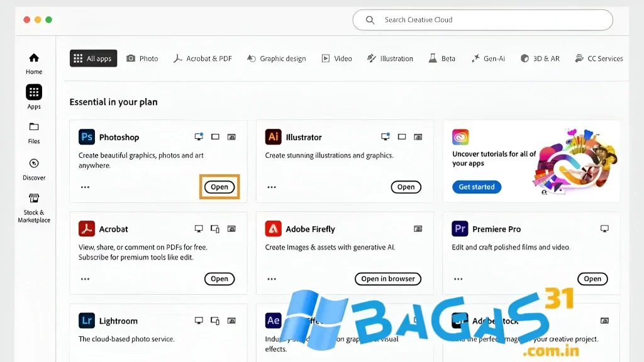Click the web platform icon on Acrobat card
644x362 pixels.
[231, 229]
